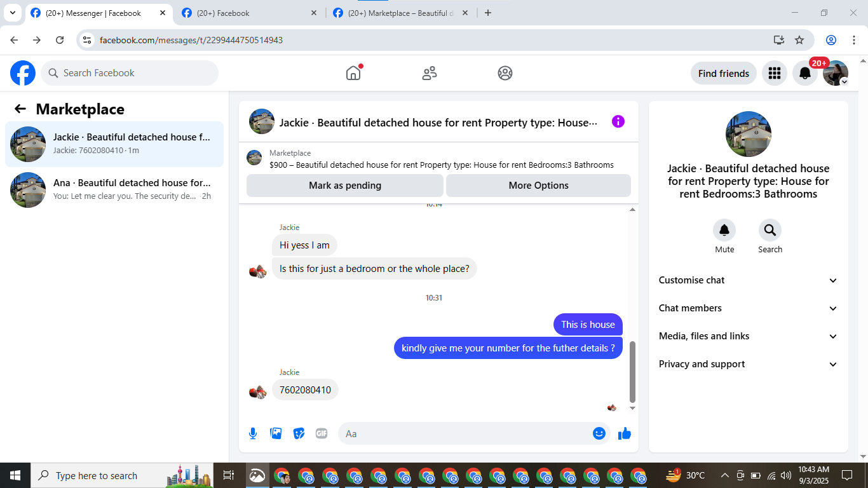
Task: Open the $900 Marketplace listing link
Action: coord(442,165)
